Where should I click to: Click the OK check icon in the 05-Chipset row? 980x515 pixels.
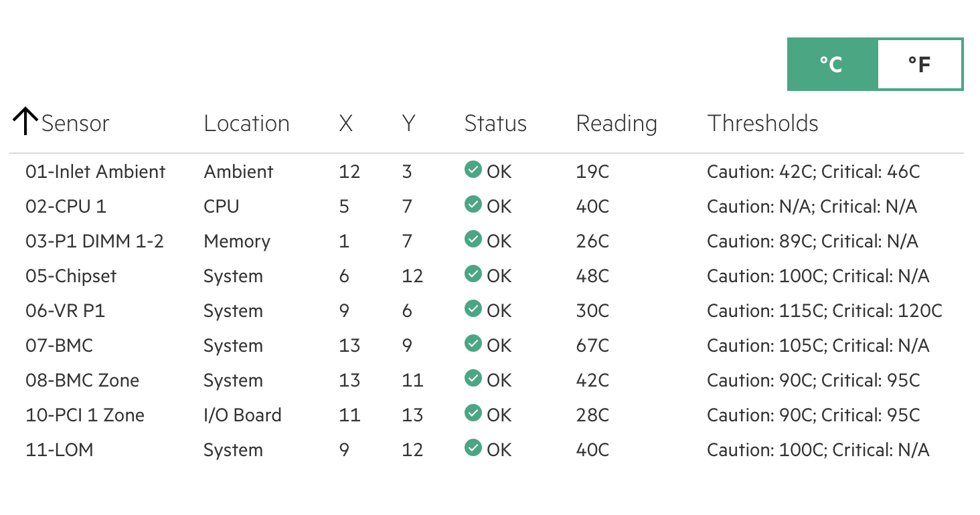(473, 274)
